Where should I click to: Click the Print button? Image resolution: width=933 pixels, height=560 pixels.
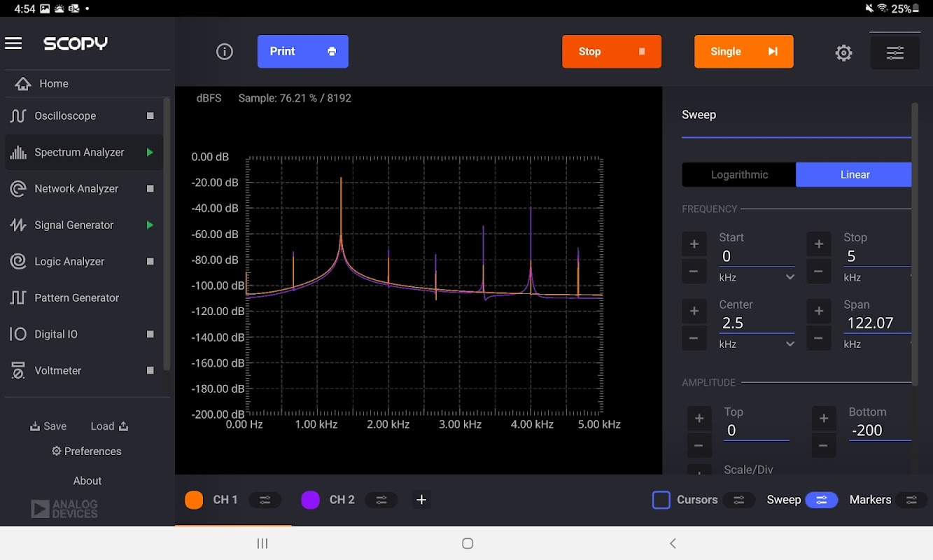[x=303, y=52]
